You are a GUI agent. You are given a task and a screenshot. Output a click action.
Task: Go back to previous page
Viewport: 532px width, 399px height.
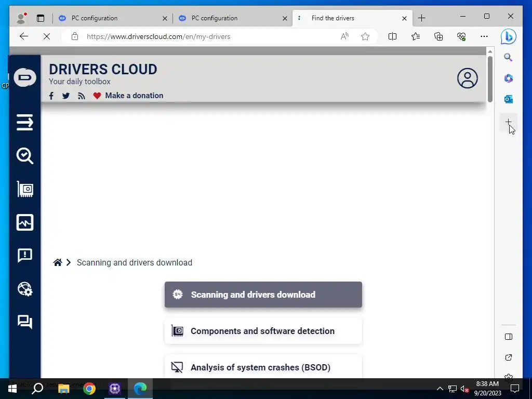pos(24,36)
